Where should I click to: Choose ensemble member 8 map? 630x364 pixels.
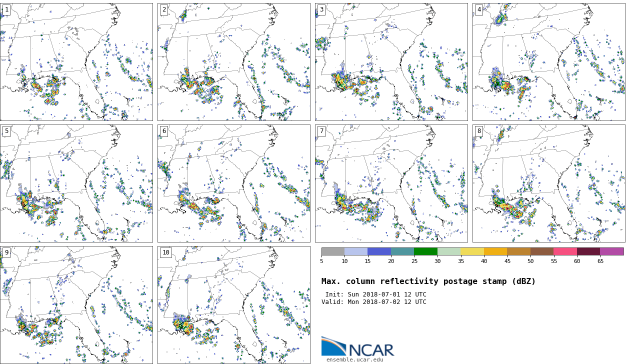(549, 183)
